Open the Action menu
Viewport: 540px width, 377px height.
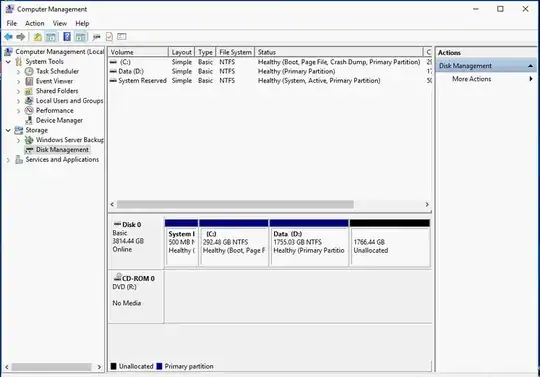[34, 23]
